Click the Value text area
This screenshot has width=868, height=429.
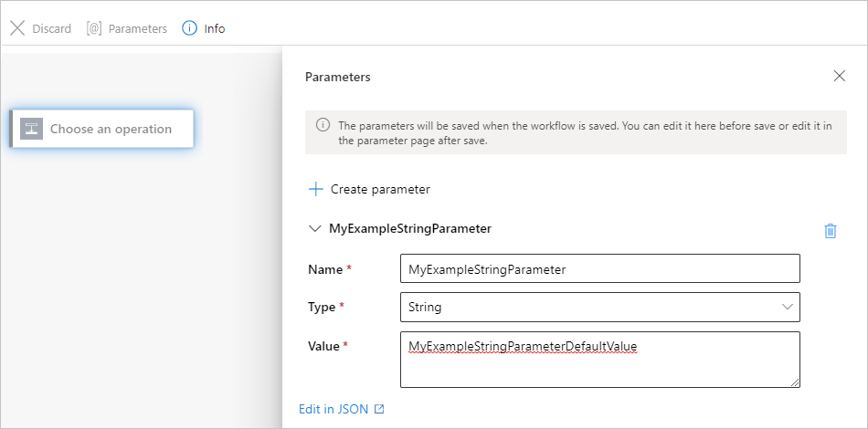click(599, 360)
